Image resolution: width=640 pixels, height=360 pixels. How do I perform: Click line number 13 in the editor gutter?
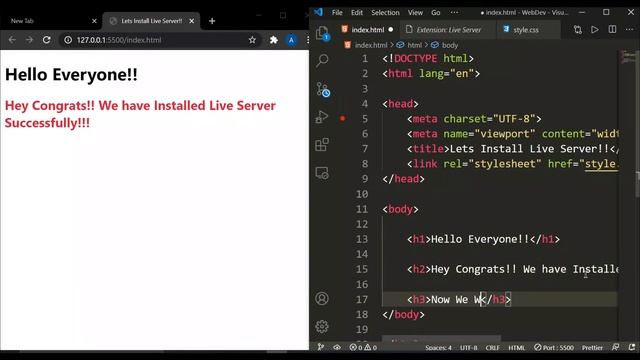click(x=362, y=239)
